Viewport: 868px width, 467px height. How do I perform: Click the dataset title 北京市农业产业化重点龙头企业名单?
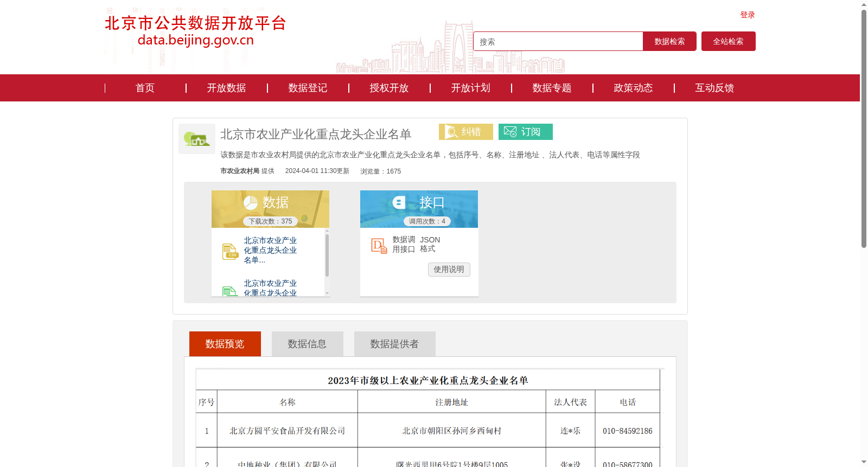316,134
